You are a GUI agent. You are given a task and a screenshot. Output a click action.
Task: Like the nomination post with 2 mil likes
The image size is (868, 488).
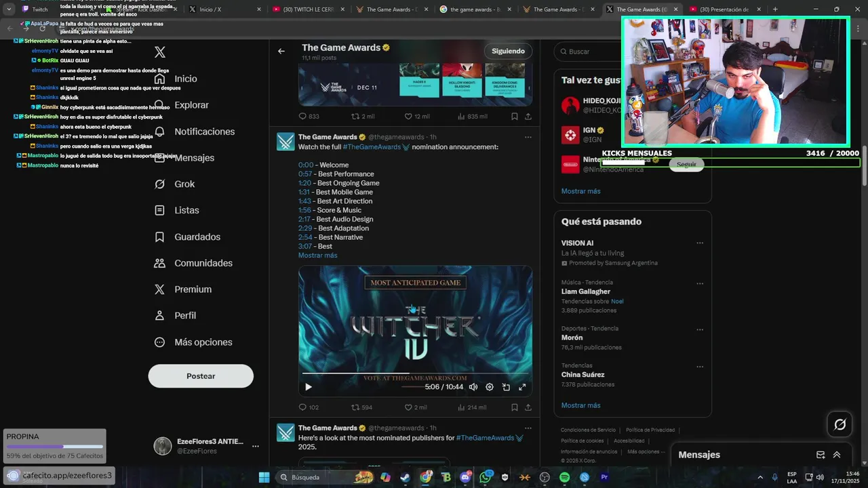pos(416,407)
